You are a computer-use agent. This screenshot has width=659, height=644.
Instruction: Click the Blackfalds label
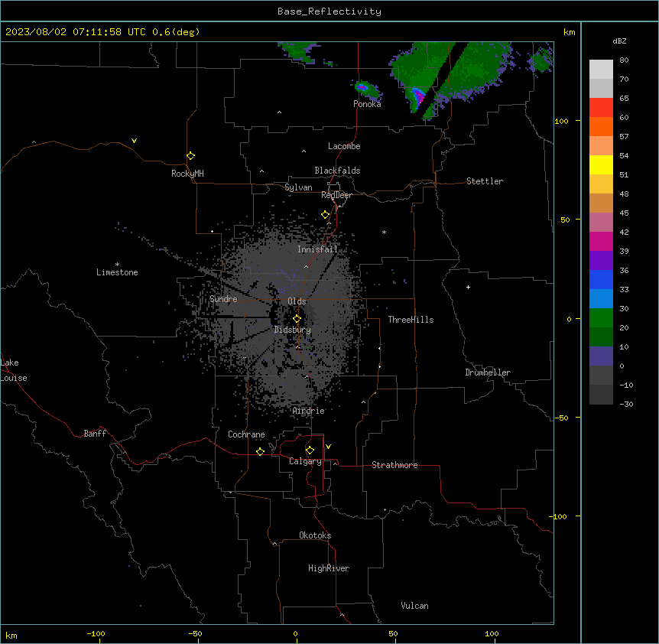pos(337,171)
